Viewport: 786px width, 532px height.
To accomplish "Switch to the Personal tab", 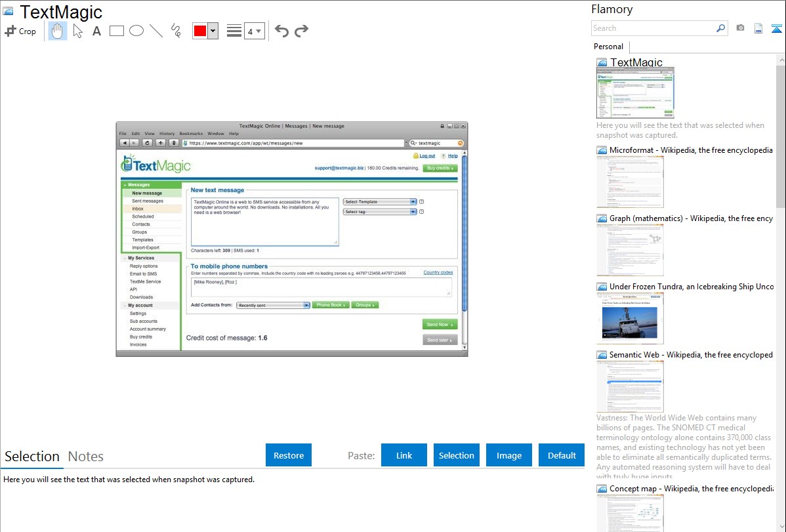I will coord(609,47).
